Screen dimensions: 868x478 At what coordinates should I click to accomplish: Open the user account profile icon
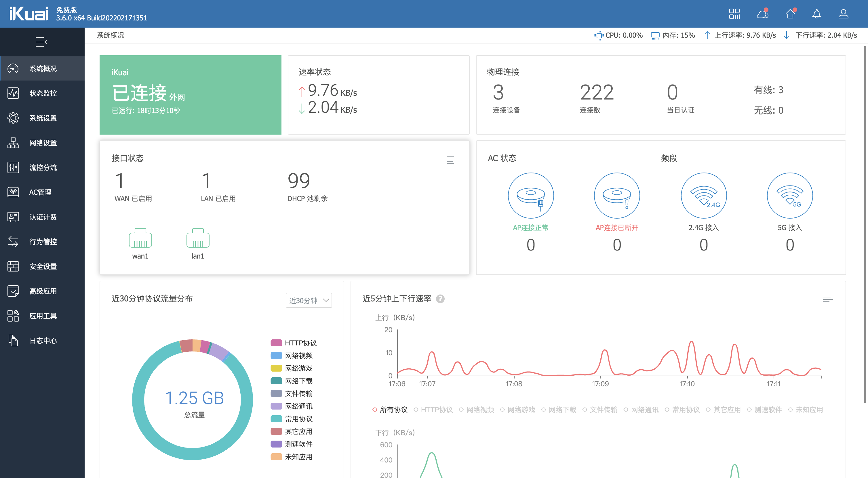pyautogui.click(x=844, y=14)
